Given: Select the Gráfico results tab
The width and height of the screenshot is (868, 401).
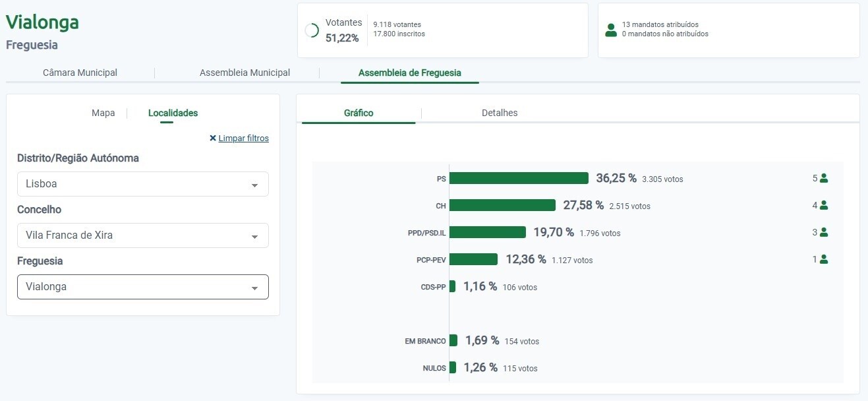Looking at the screenshot, I should click(x=359, y=113).
